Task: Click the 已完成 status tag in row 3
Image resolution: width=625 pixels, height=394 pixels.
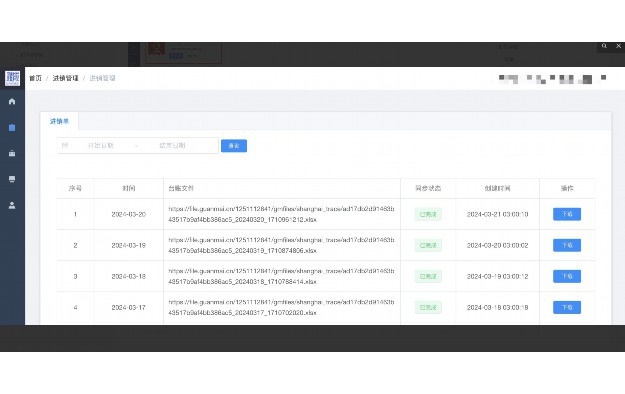Action: click(x=428, y=276)
